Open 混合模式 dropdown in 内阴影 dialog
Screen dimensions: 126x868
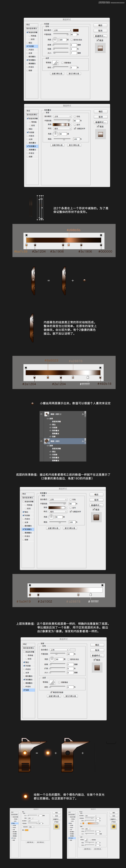pos(62,30)
